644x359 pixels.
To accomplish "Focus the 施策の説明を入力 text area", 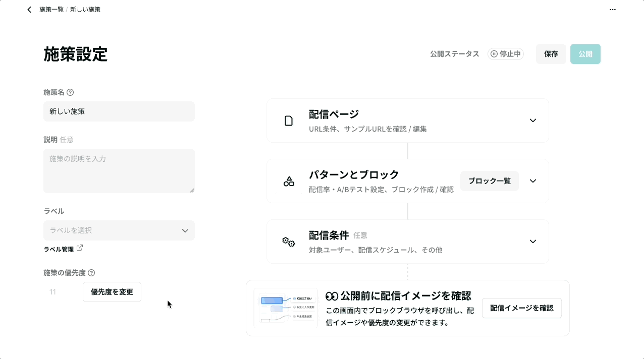I will pyautogui.click(x=119, y=171).
